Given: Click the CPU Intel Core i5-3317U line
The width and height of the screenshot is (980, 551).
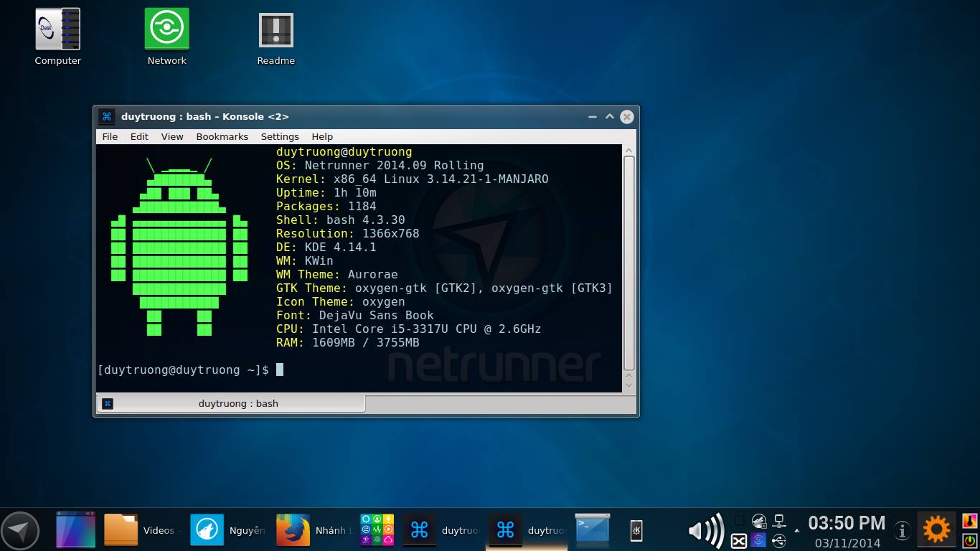Looking at the screenshot, I should (x=408, y=329).
